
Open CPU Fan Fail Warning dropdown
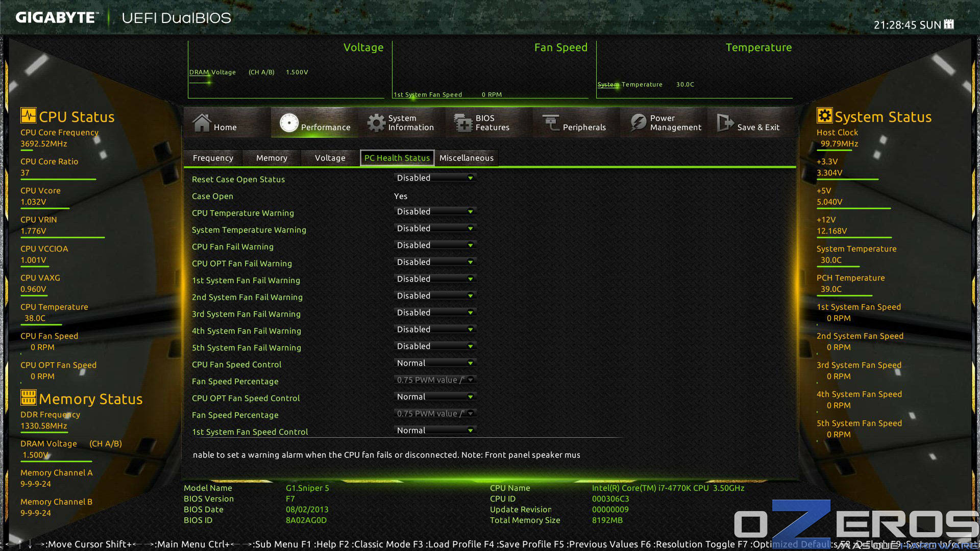point(435,245)
